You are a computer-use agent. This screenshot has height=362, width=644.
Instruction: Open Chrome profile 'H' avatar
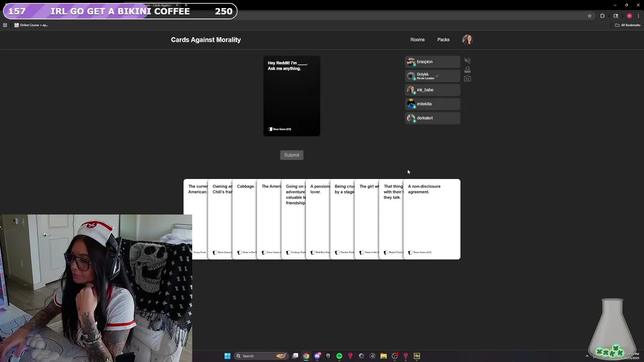(x=629, y=16)
